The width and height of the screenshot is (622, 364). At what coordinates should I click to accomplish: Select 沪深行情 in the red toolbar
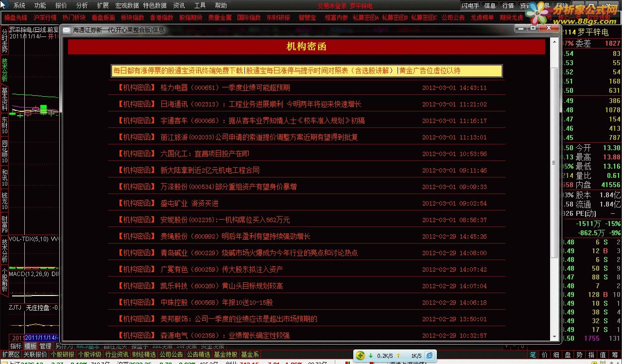(x=45, y=17)
